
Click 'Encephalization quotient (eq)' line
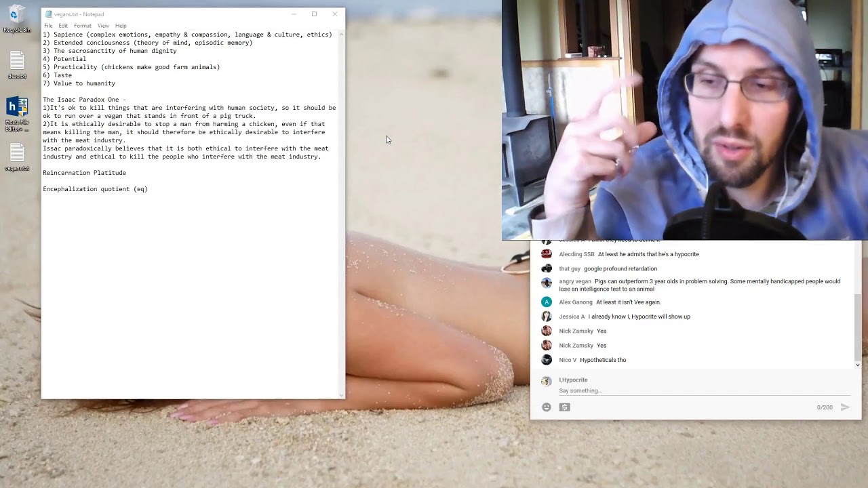click(x=95, y=189)
